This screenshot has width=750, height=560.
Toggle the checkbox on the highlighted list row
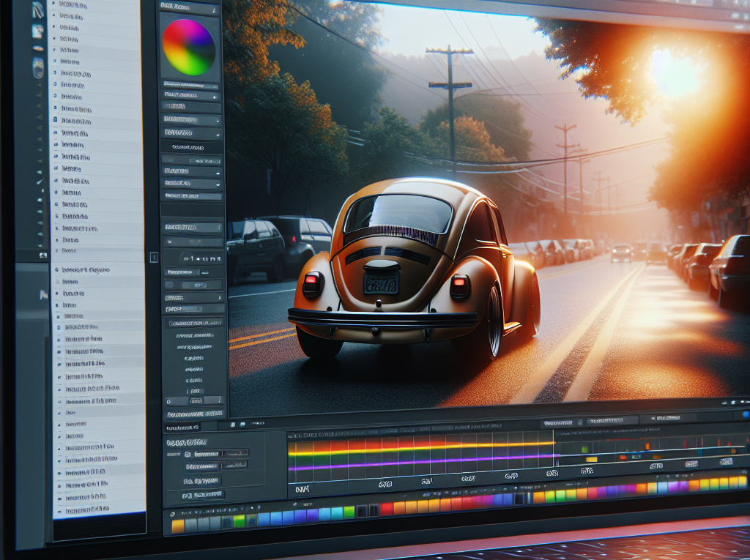coord(56,119)
